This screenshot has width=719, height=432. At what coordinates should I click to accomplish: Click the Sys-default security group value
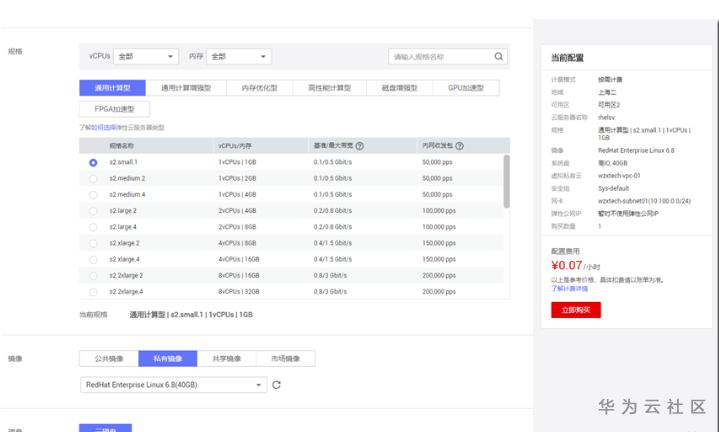click(x=614, y=188)
